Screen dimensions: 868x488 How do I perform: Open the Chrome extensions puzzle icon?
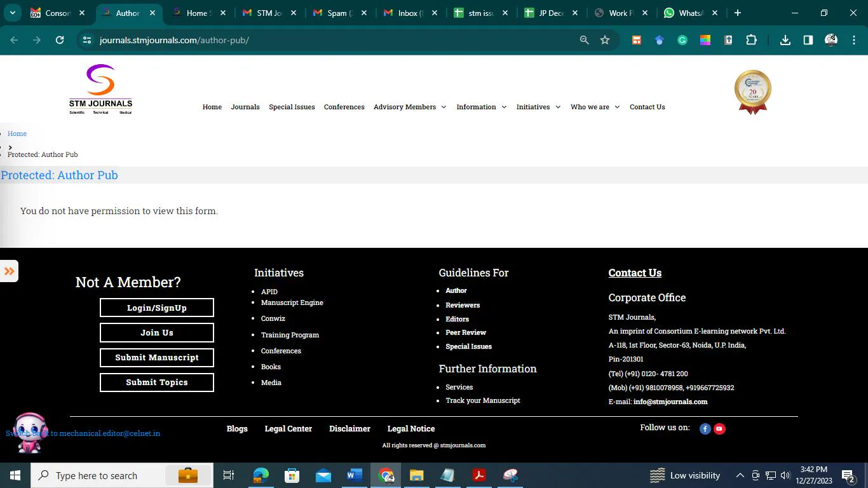click(751, 40)
